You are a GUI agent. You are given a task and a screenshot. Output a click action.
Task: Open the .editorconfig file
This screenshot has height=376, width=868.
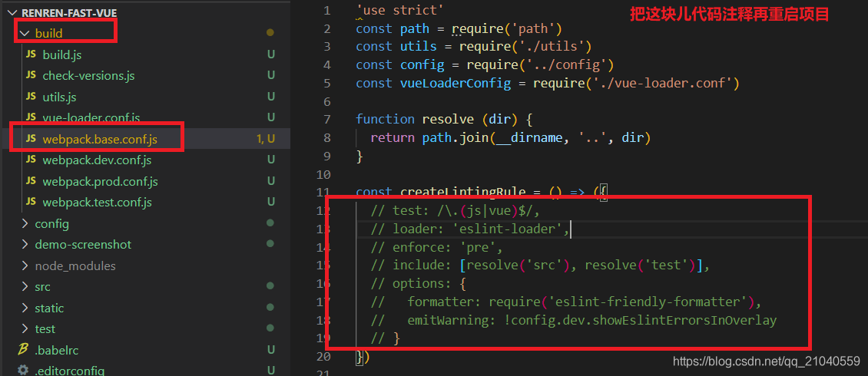pyautogui.click(x=69, y=371)
